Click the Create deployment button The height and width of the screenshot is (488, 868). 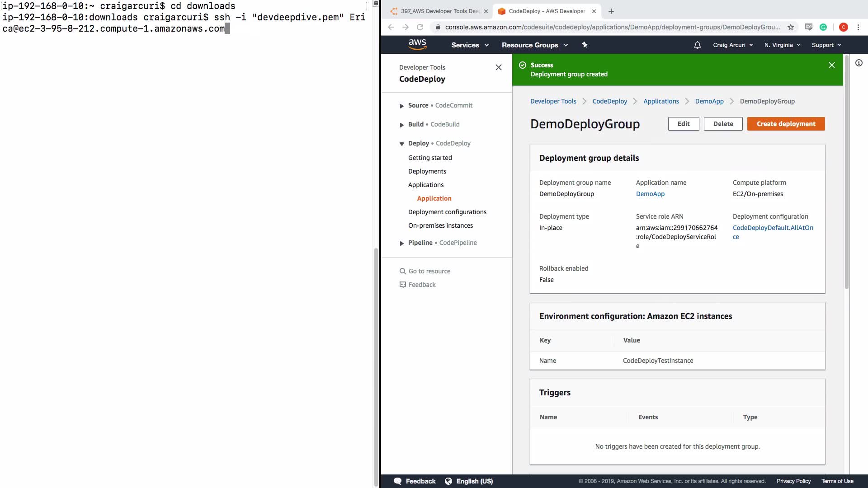786,124
